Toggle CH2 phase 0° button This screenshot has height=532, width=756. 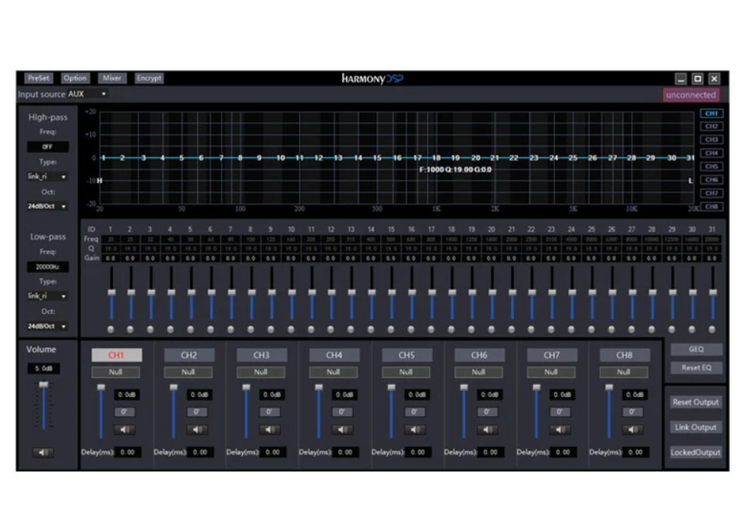197,412
